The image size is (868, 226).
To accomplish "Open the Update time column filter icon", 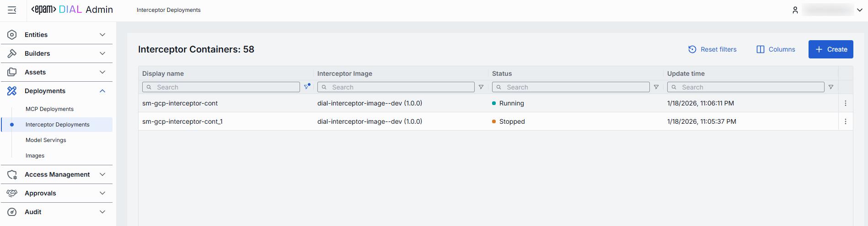I will 831,87.
